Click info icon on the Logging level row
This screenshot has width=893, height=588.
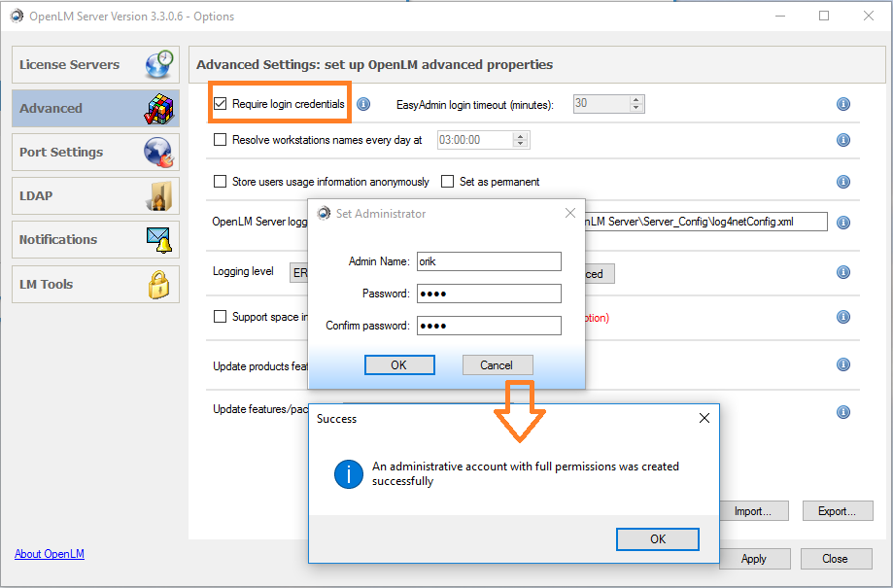843,273
